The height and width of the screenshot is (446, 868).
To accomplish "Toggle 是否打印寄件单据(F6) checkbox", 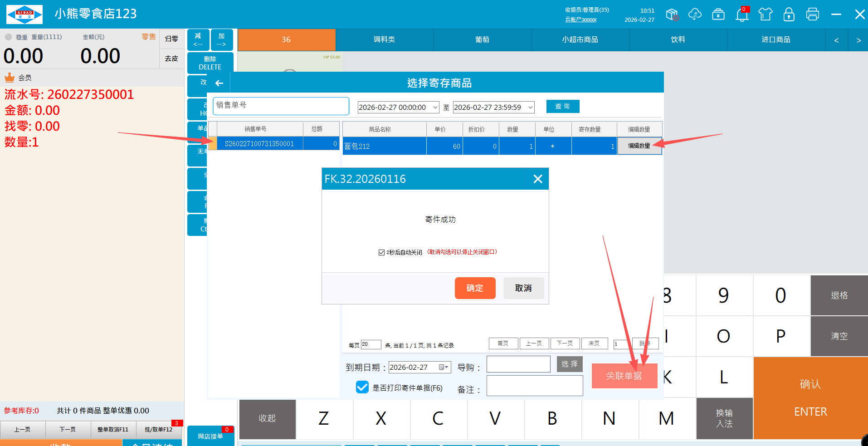I will pyautogui.click(x=362, y=387).
